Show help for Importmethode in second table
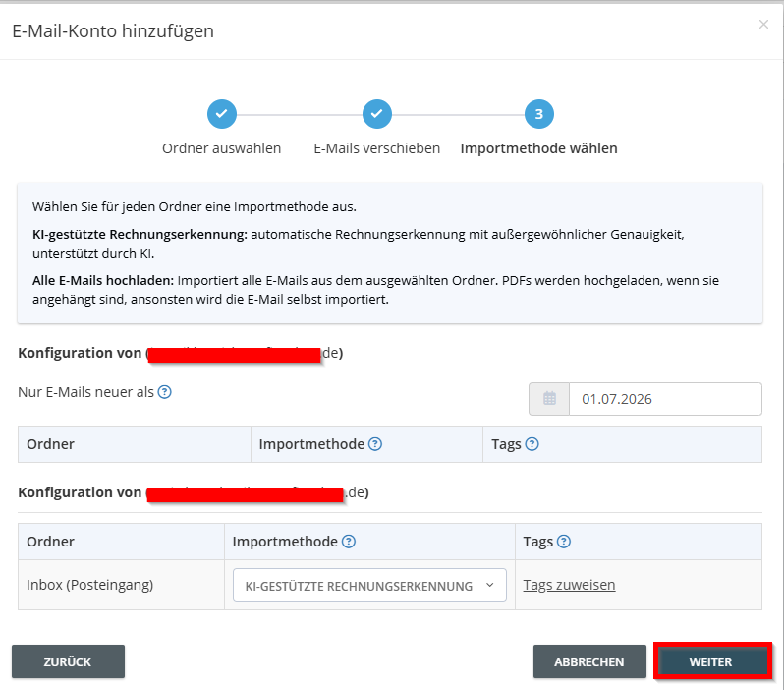Screen dimensions: 784x690 pyautogui.click(x=349, y=541)
